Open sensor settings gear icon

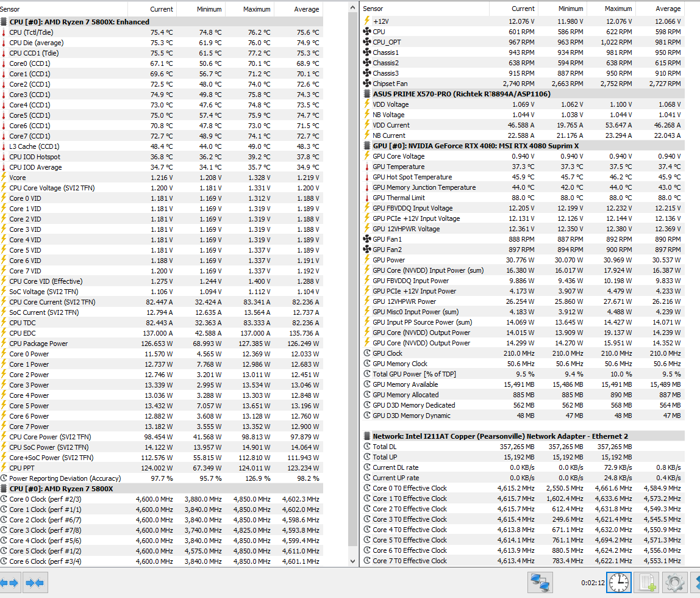(x=674, y=582)
